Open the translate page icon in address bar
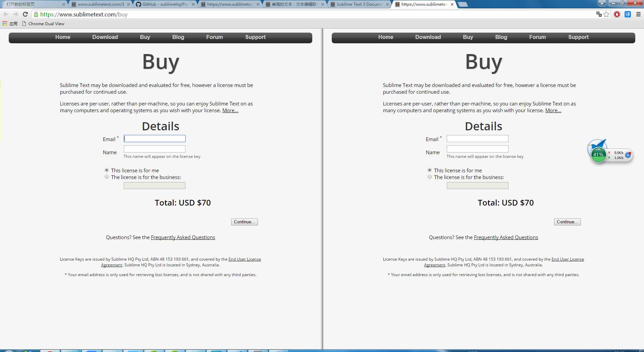Viewport: 644px width, 352px height. 599,14
